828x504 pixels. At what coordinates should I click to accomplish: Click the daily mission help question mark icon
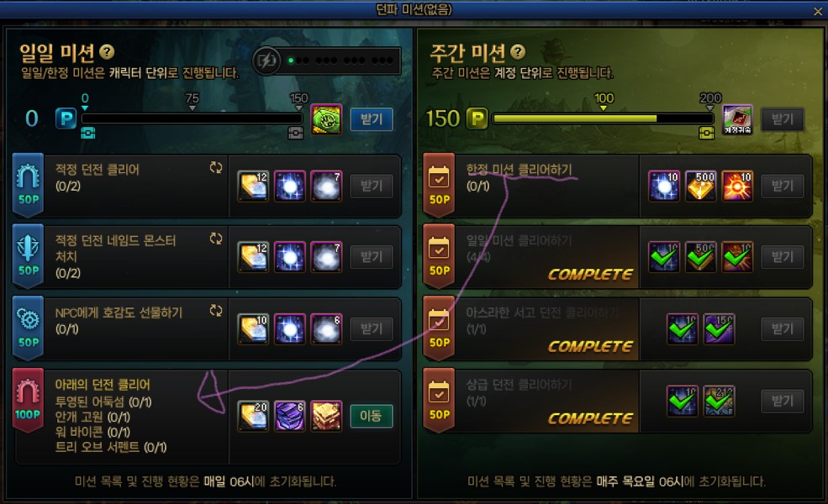pyautogui.click(x=107, y=52)
